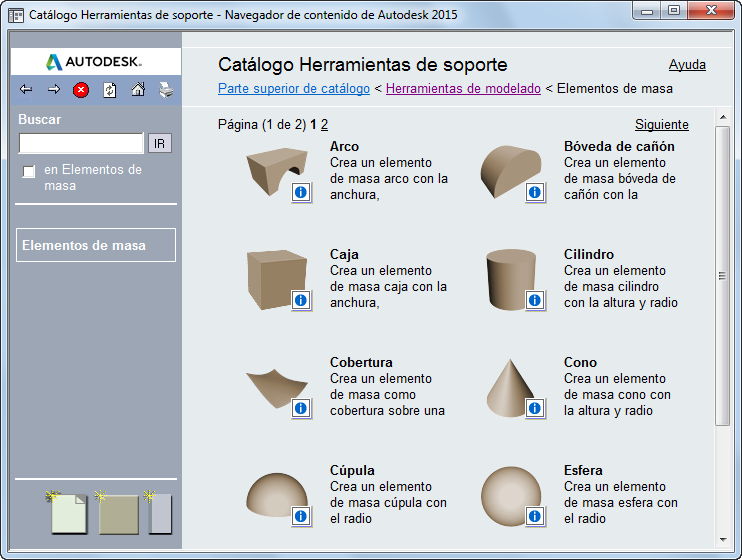The image size is (742, 560).
Task: Open info for Cono tool
Action: tap(535, 409)
